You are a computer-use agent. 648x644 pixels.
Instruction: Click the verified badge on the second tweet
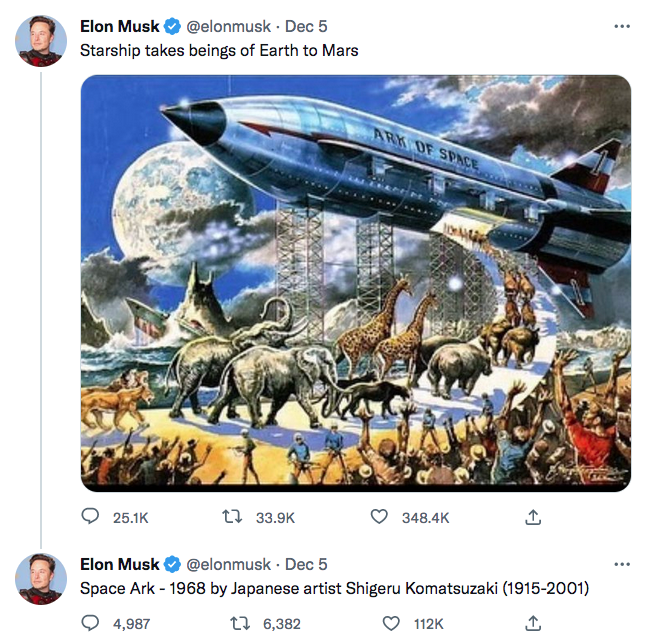(x=172, y=564)
